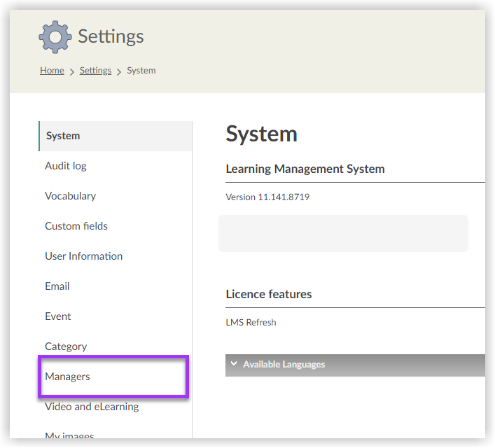495x448 pixels.
Task: Click the LMS Refresh licence feature
Action: (251, 322)
